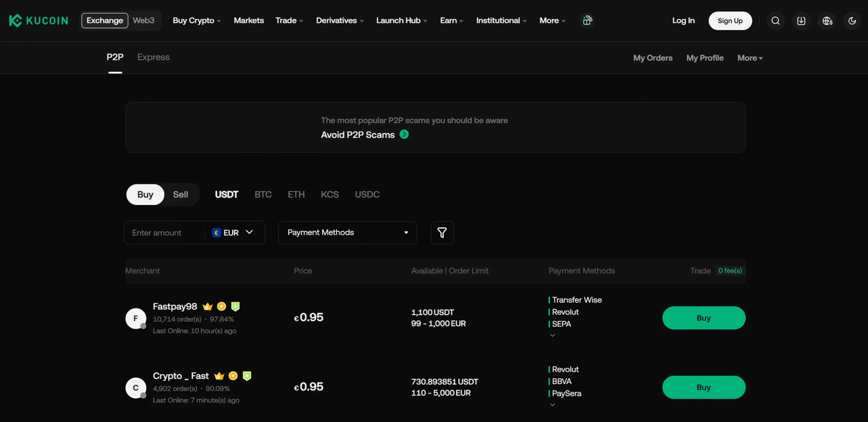The image size is (868, 422).
Task: Open top navigation More dropdown
Action: (552, 21)
